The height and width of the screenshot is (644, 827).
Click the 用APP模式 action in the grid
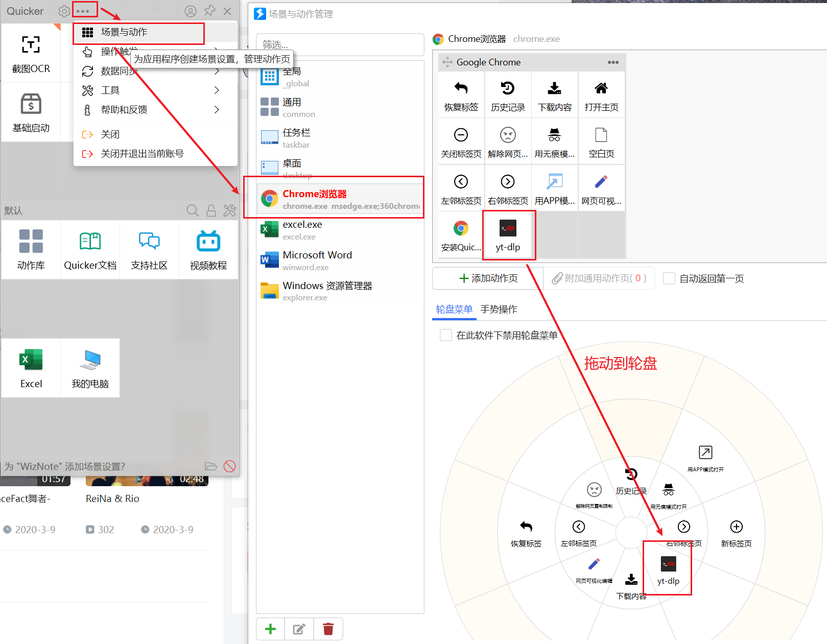tap(555, 188)
